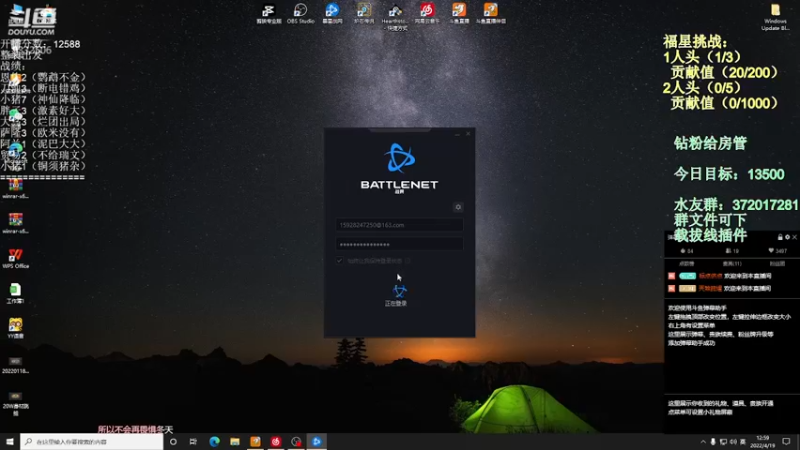Open Cortana circle on taskbar
The width and height of the screenshot is (800, 450).
[x=173, y=441]
